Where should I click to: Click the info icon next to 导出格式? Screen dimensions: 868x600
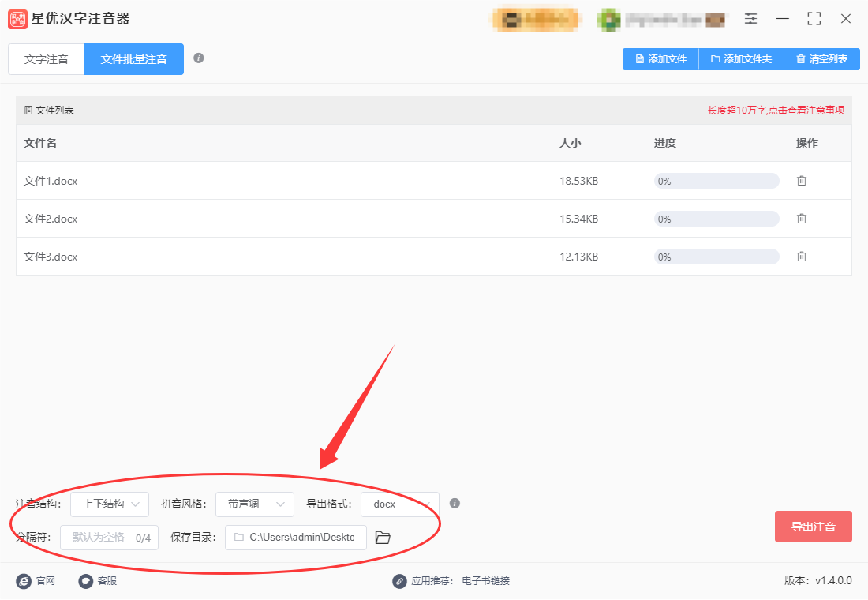[455, 503]
